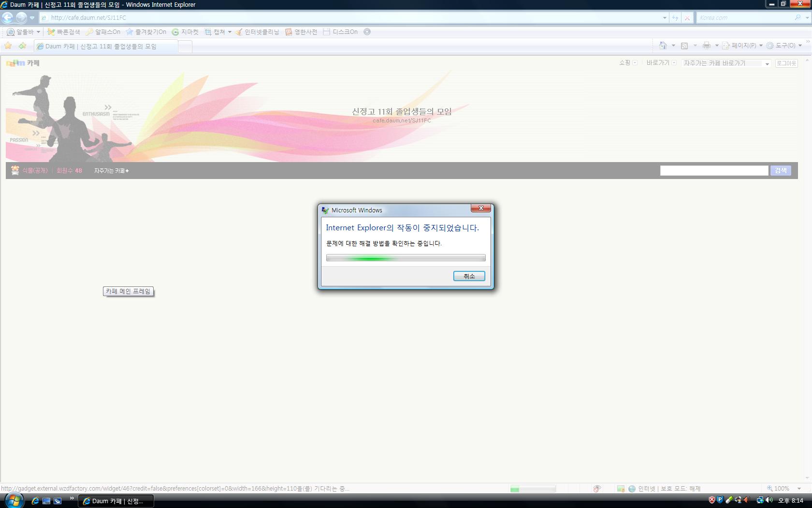Click the volume speaker tray icon
This screenshot has height=508, width=812.
click(x=769, y=500)
